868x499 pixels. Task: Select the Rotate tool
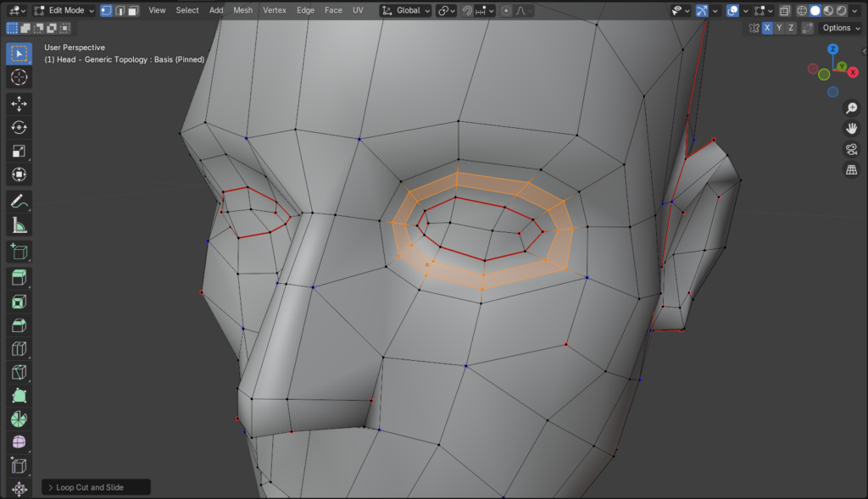click(19, 127)
